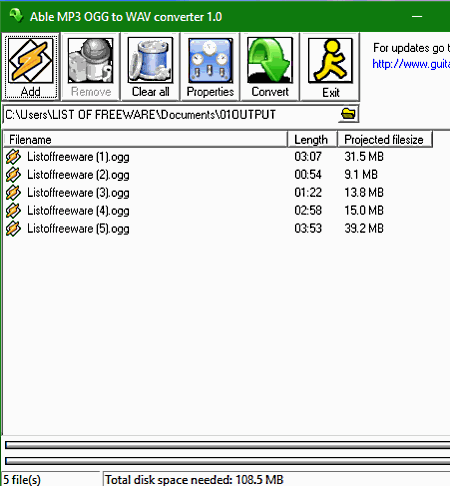Click the Winamp icon beside Listoffreeware (2).ogg
This screenshot has width=450, height=486.
coord(13,175)
